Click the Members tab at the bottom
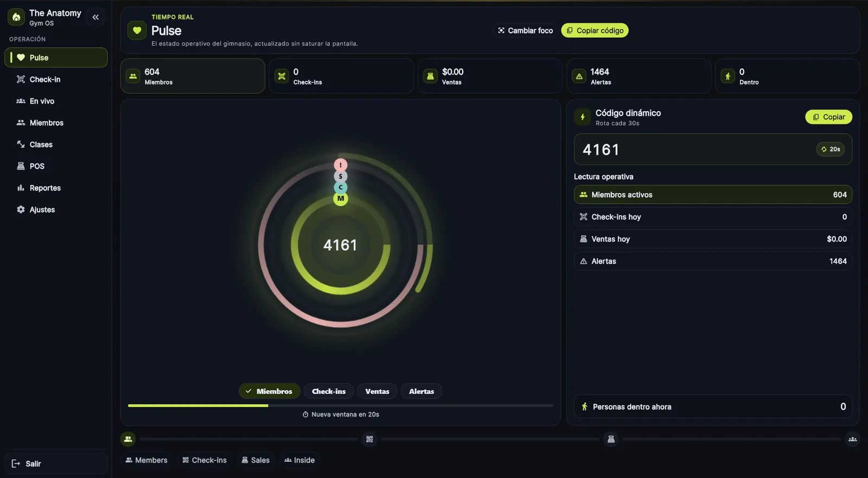Image resolution: width=868 pixels, height=478 pixels. click(146, 460)
